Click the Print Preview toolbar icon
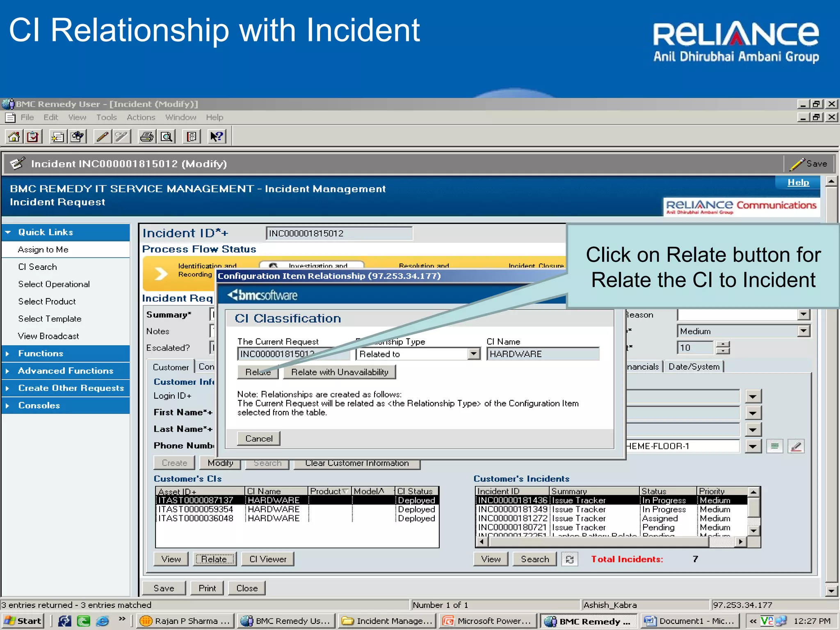Image resolution: width=840 pixels, height=630 pixels. [166, 136]
